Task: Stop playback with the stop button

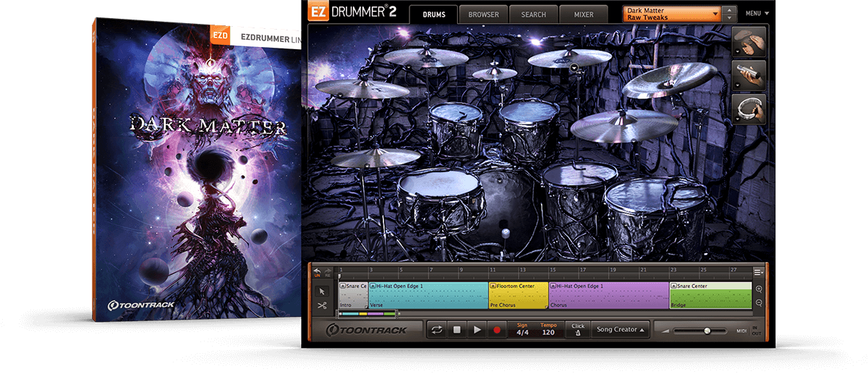Action: 456,330
